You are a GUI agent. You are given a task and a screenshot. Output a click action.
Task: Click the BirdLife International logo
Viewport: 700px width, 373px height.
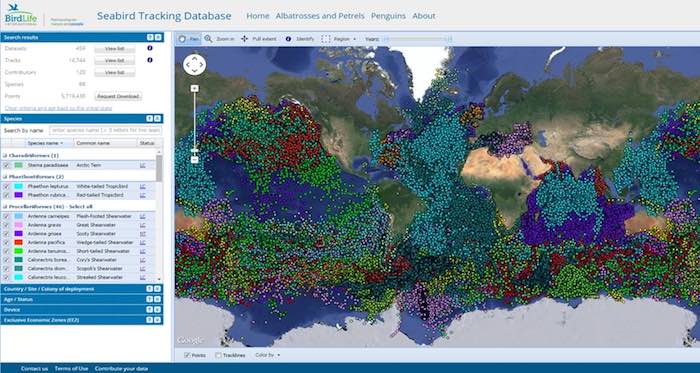click(21, 15)
